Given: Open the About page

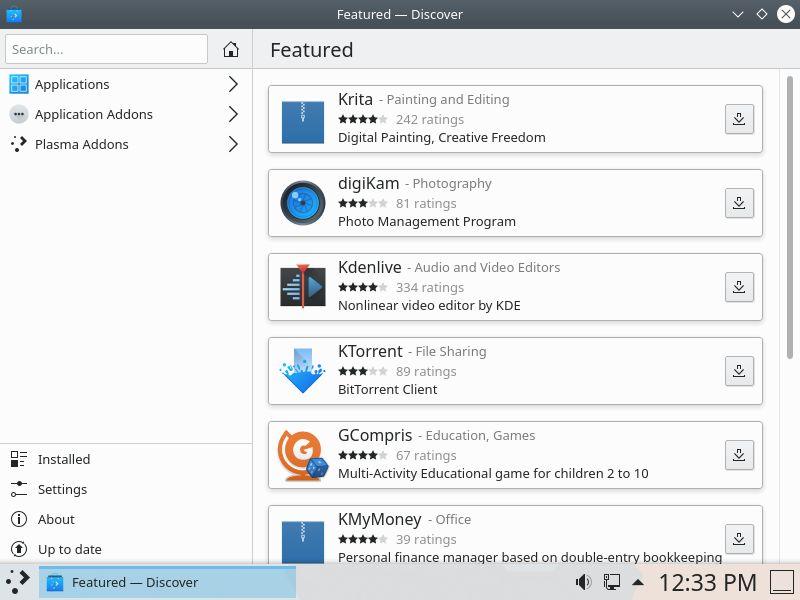Looking at the screenshot, I should (x=56, y=519).
